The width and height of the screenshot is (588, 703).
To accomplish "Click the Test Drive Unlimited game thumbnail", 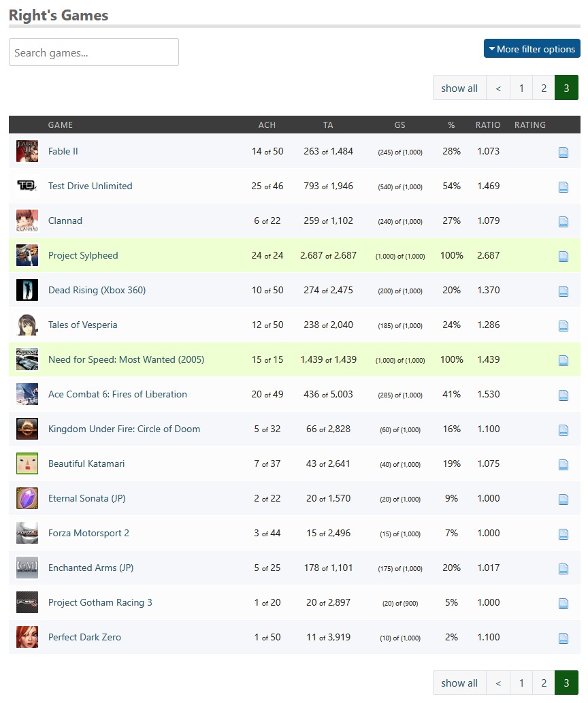I will (27, 186).
